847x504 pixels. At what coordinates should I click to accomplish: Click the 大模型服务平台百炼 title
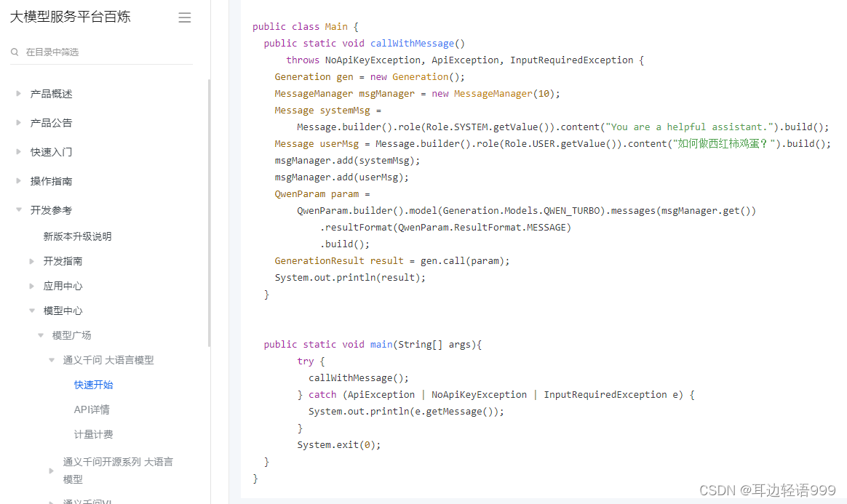[x=71, y=17]
